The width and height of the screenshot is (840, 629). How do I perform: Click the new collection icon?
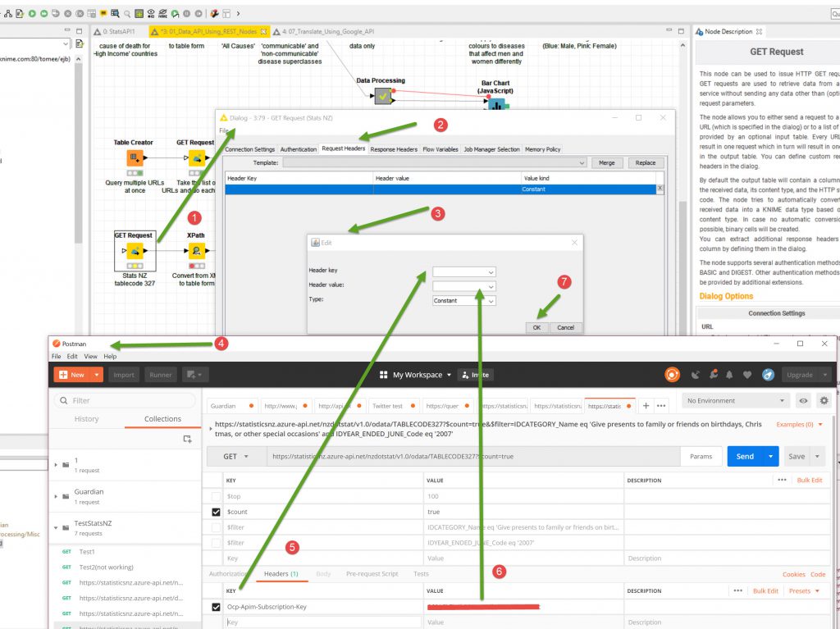point(187,440)
